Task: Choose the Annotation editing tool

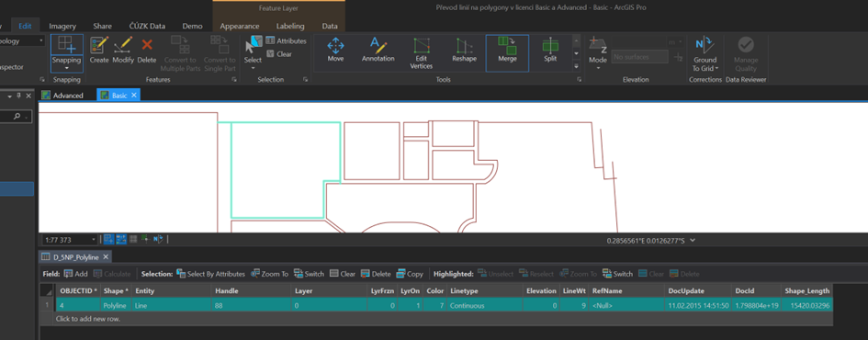Action: coord(378,50)
